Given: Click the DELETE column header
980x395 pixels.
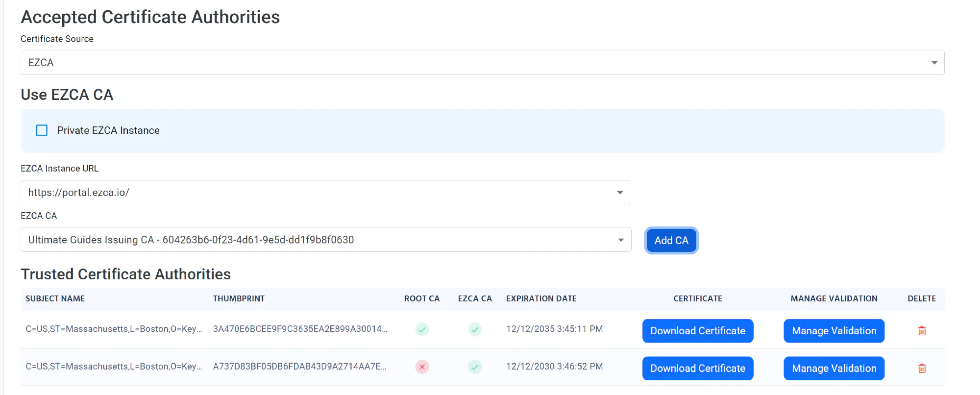Looking at the screenshot, I should coord(922,298).
